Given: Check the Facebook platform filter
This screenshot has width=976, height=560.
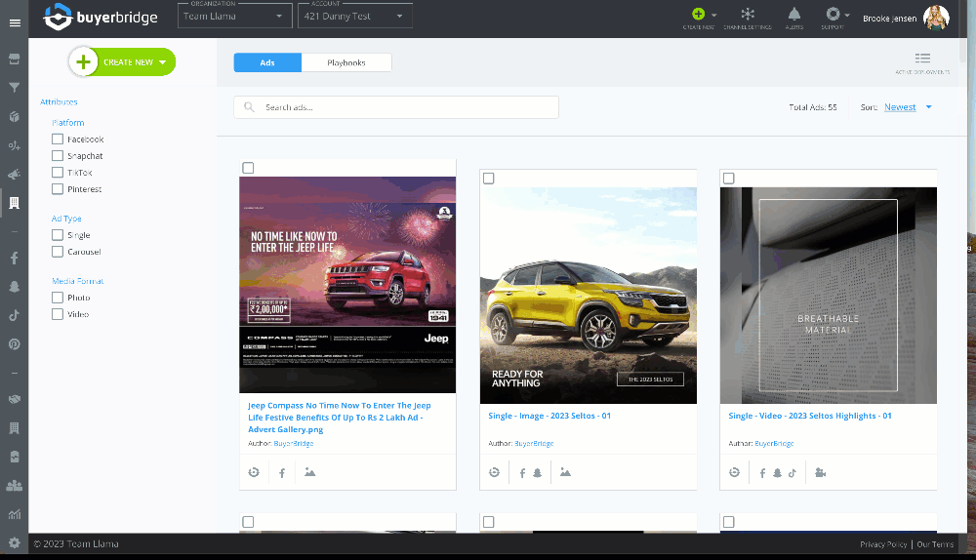Looking at the screenshot, I should tap(58, 140).
